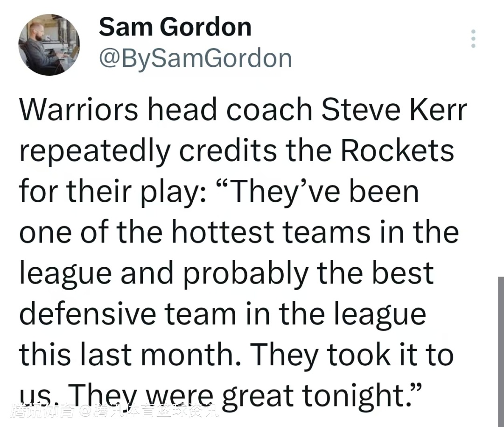Image resolution: width=504 pixels, height=427 pixels.
Task: Click the words "league and probably"
Action: pos(164,273)
